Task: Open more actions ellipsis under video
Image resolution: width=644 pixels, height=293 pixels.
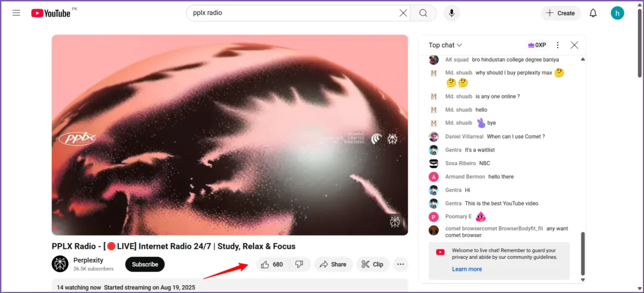Action: pos(400,264)
